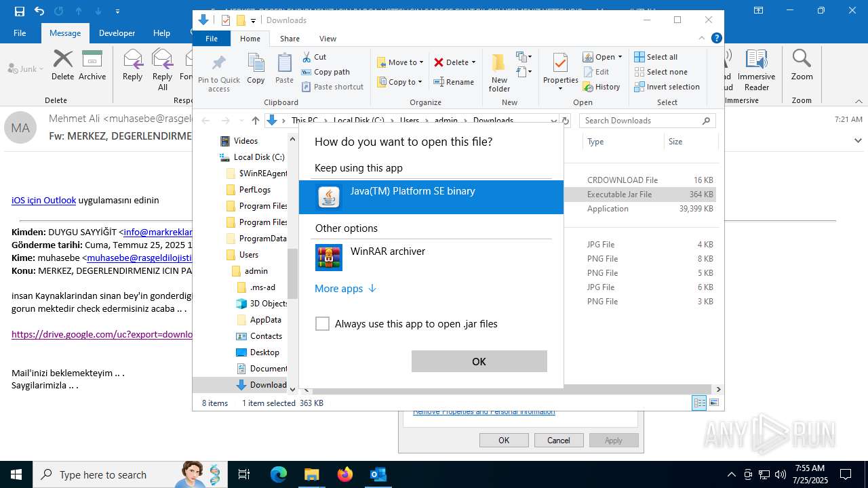
Task: Click Remove Properties and Personal Information link
Action: coord(484,412)
